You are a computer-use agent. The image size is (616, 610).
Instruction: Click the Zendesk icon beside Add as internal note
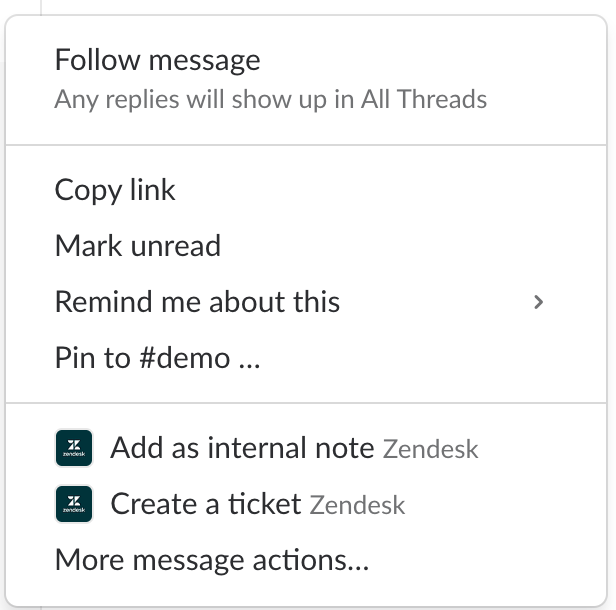(74, 449)
